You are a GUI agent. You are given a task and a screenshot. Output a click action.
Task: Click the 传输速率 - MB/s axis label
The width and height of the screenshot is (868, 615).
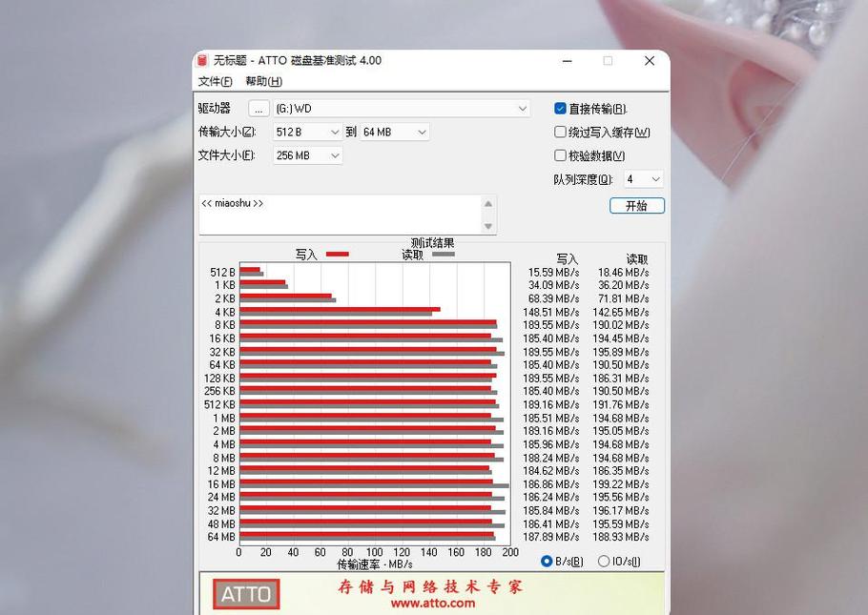375,564
